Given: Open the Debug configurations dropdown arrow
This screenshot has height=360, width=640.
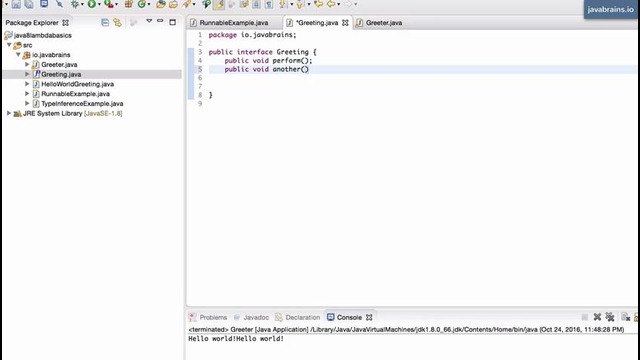Looking at the screenshot, I should (82, 4).
